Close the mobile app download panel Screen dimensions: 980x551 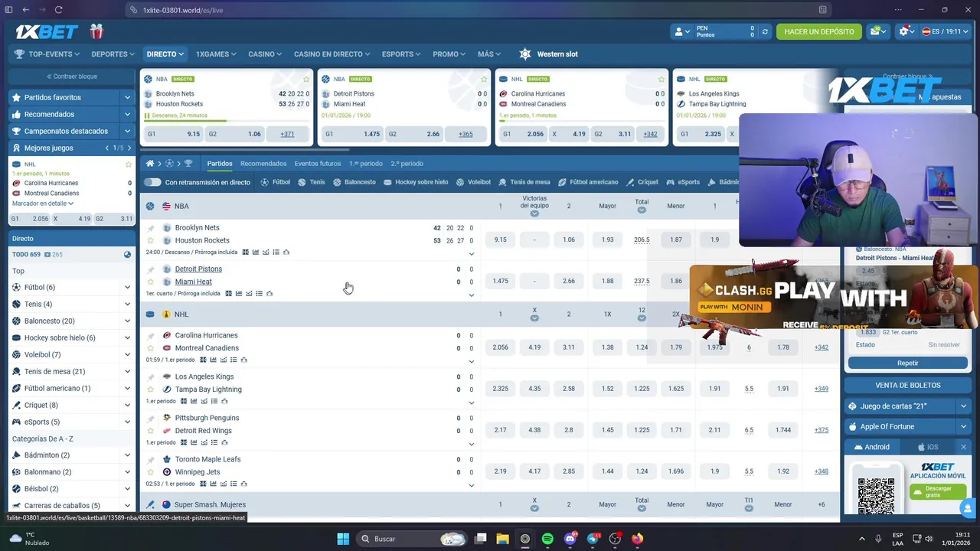(963, 447)
